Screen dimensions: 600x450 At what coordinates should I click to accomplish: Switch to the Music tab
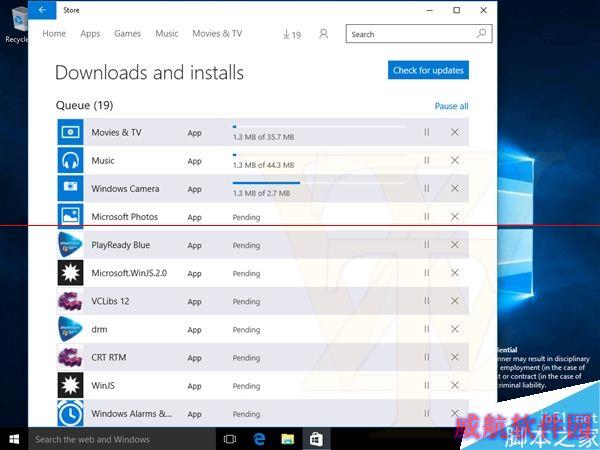pos(166,34)
